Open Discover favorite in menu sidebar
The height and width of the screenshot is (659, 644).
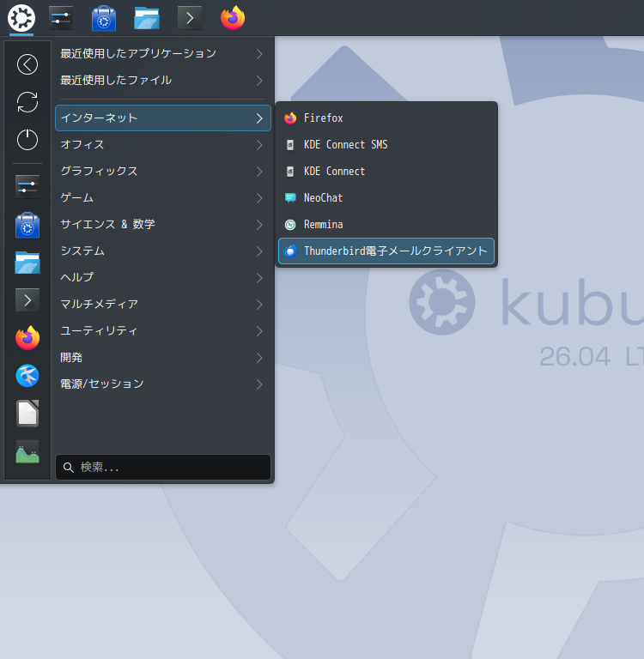coord(27,225)
